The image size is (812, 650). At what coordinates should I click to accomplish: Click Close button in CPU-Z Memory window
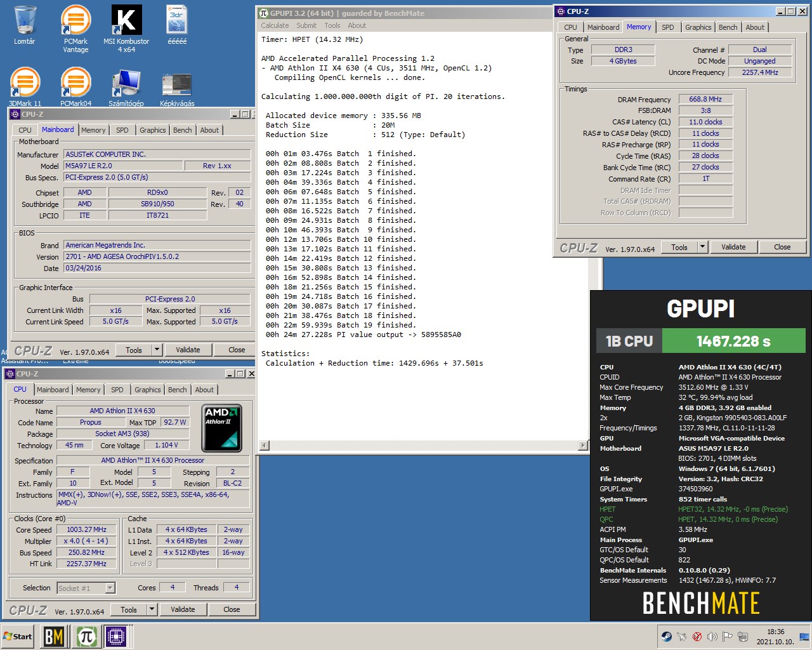pos(782,247)
